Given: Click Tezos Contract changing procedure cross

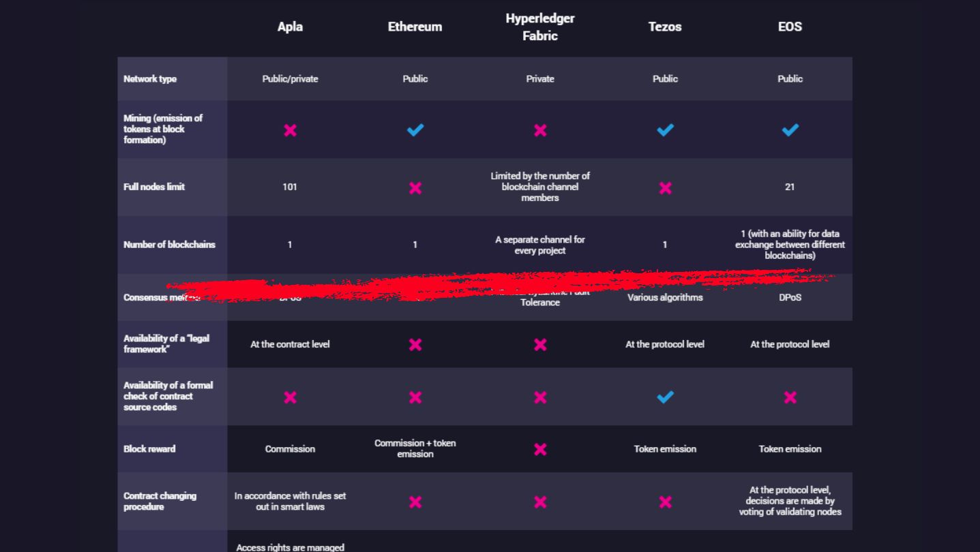Looking at the screenshot, I should [x=665, y=502].
